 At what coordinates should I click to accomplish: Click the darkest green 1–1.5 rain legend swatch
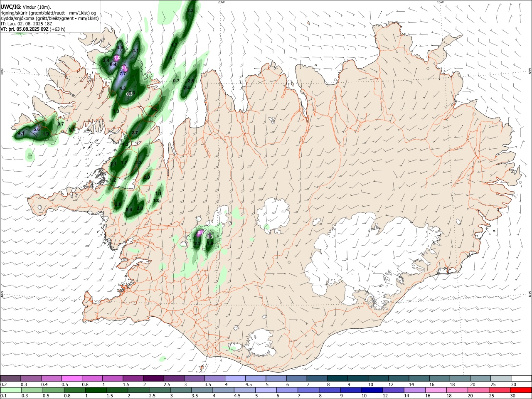[96, 390]
